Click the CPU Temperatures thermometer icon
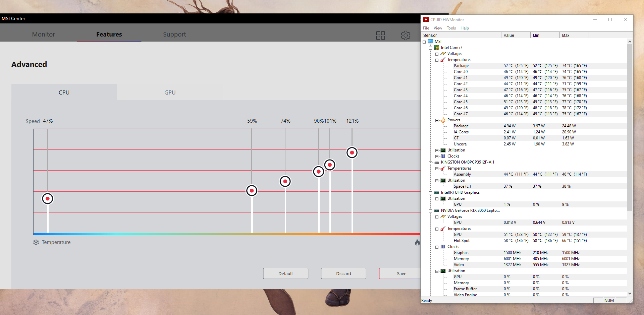This screenshot has height=315, width=644. point(443,60)
